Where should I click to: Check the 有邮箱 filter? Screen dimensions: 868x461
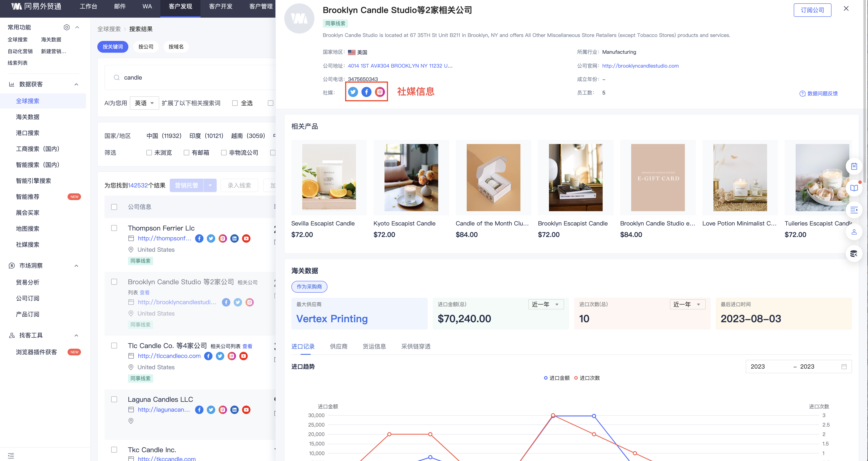[186, 153]
